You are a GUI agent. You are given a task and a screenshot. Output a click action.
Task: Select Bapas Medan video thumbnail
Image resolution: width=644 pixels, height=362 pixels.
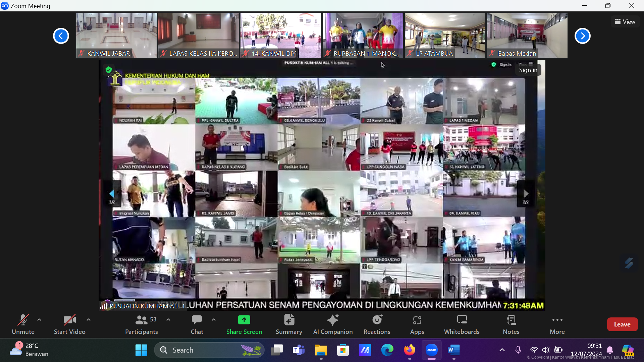coord(527,36)
